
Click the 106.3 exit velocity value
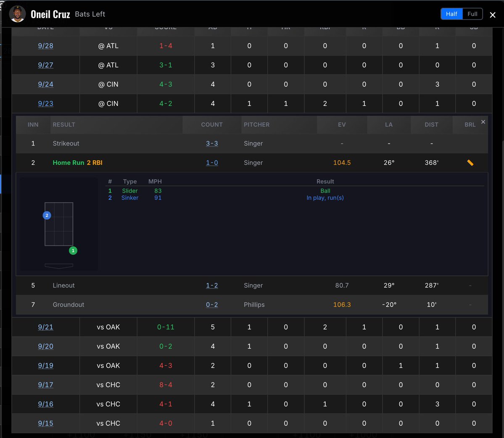[x=342, y=305]
